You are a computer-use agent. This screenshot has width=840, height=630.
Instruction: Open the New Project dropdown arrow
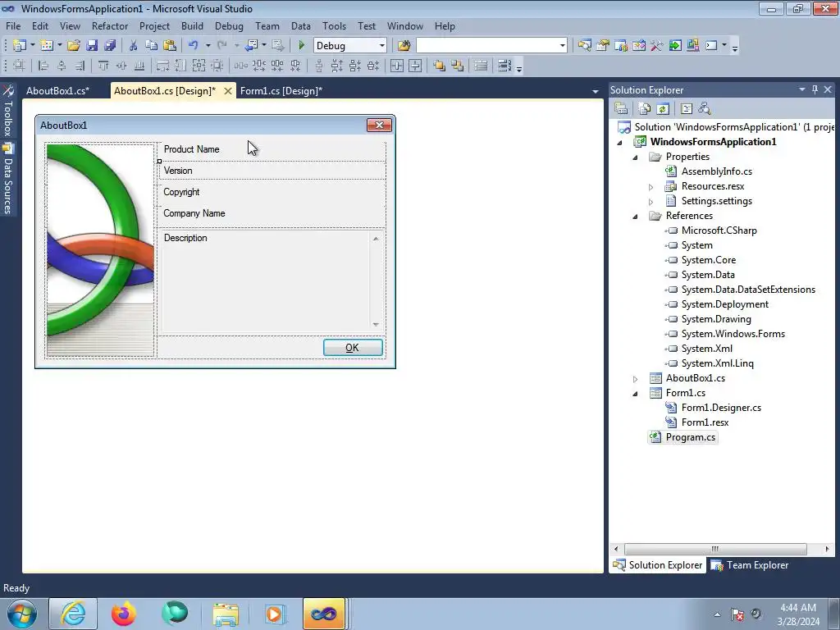coord(32,46)
